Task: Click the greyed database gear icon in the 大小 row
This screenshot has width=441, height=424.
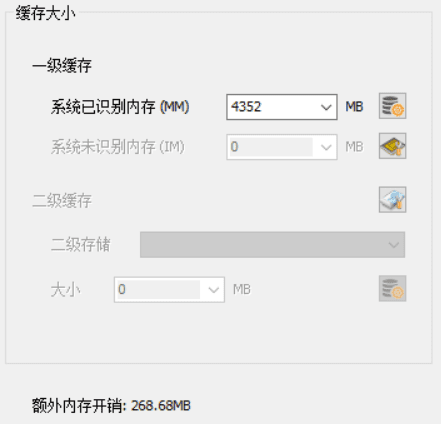Action: point(392,288)
